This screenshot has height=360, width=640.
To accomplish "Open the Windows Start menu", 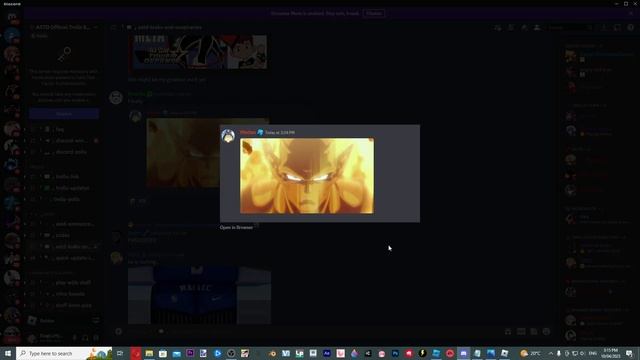I will [x=8, y=353].
